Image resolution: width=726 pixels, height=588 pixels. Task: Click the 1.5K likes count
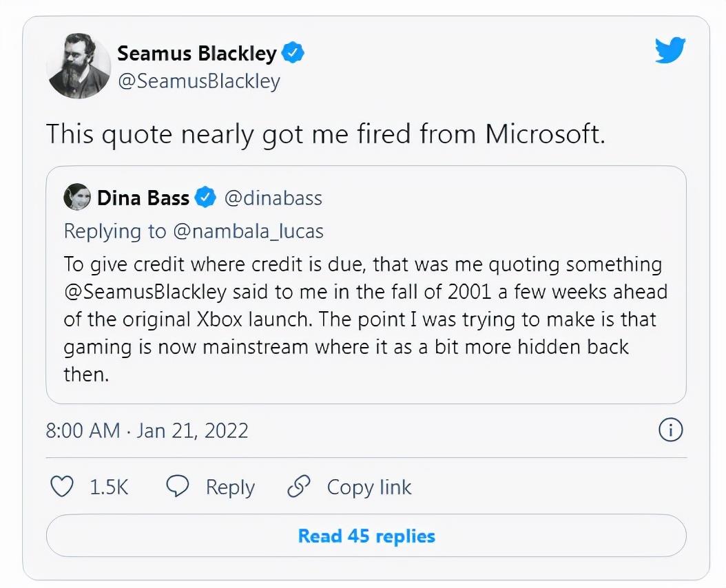[109, 487]
